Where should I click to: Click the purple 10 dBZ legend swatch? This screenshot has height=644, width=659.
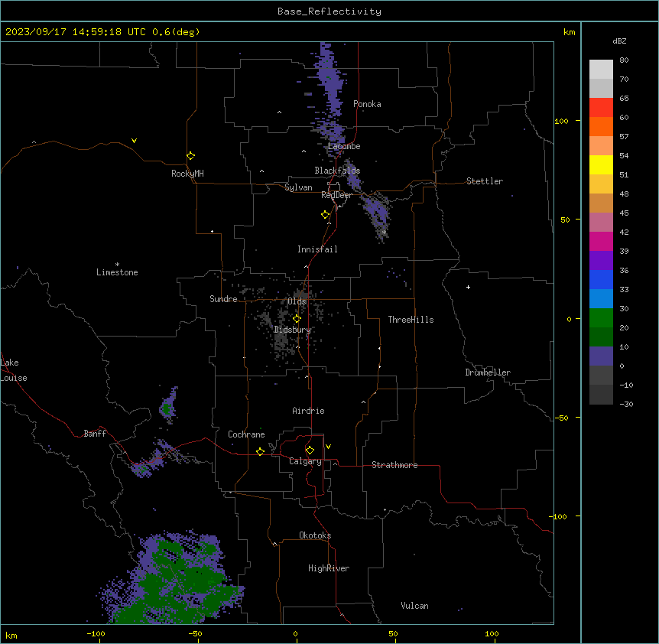601,356
